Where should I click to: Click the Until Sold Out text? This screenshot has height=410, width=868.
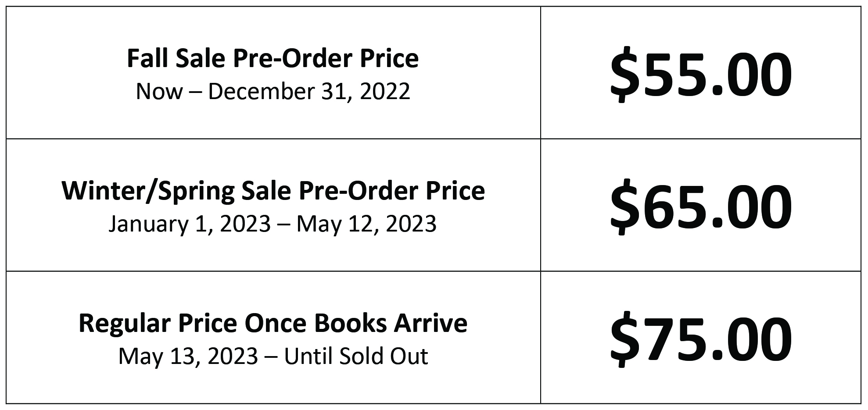coord(356,356)
